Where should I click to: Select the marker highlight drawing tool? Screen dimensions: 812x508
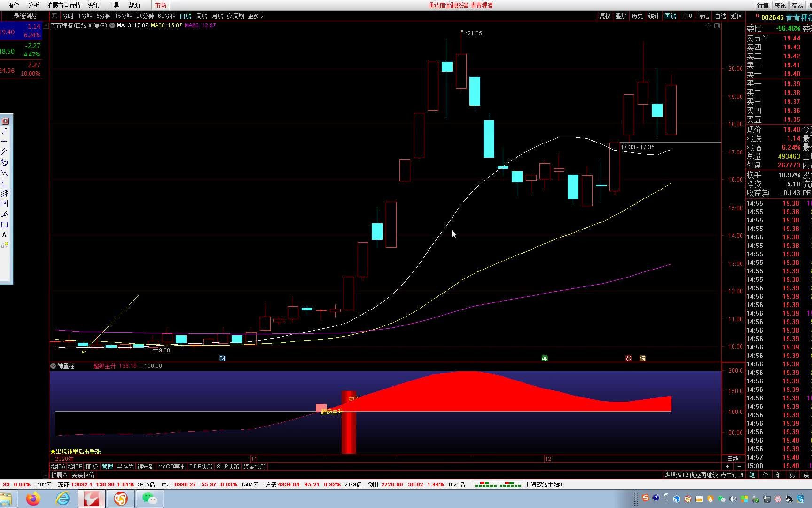pyautogui.click(x=4, y=245)
